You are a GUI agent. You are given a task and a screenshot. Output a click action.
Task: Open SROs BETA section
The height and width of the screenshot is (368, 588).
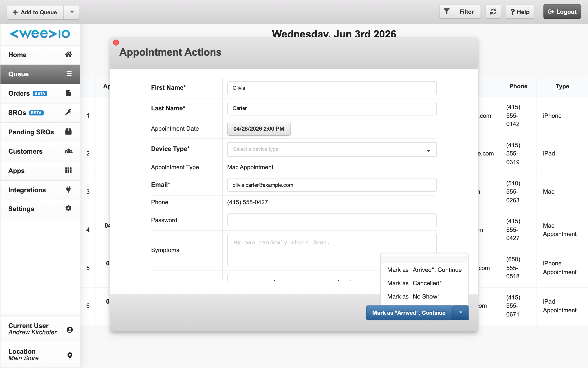[x=40, y=113]
